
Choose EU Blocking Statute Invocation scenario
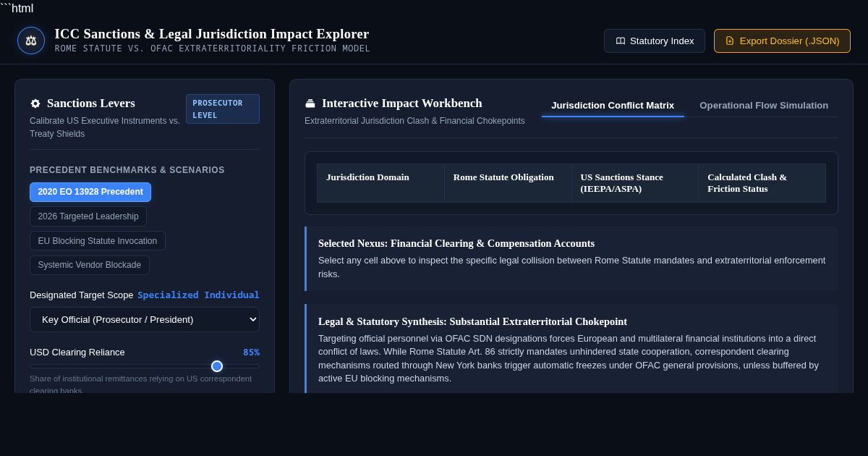[x=98, y=241]
